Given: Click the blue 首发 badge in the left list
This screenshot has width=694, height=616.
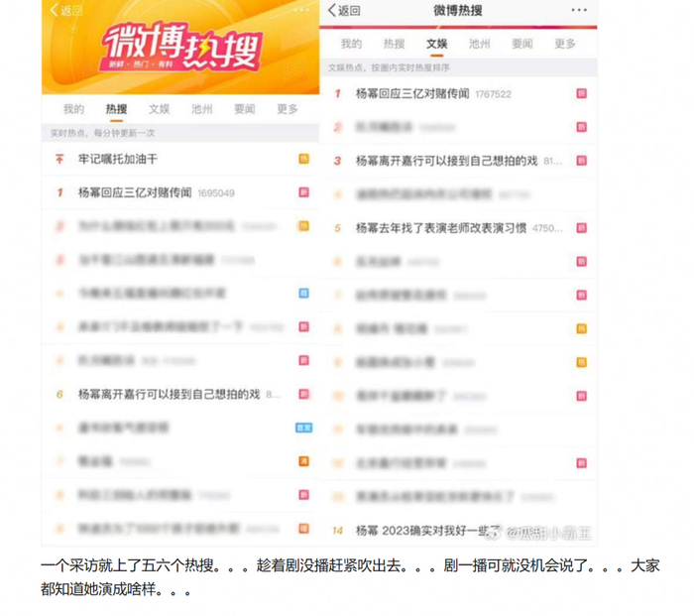Looking at the screenshot, I should (303, 428).
